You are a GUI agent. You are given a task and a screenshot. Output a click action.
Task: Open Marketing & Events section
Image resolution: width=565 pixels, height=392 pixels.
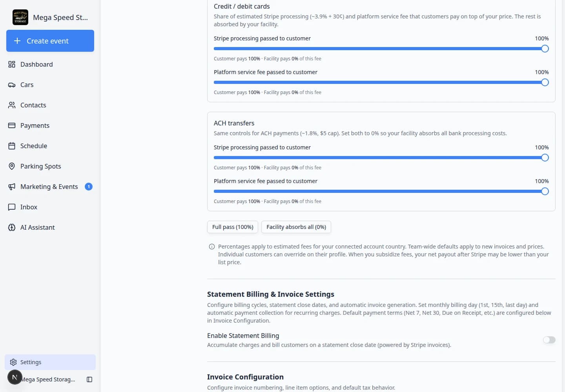click(50, 187)
